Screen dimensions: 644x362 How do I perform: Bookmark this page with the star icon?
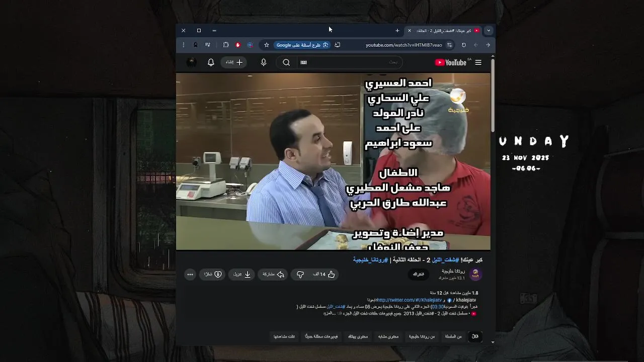coord(267,45)
